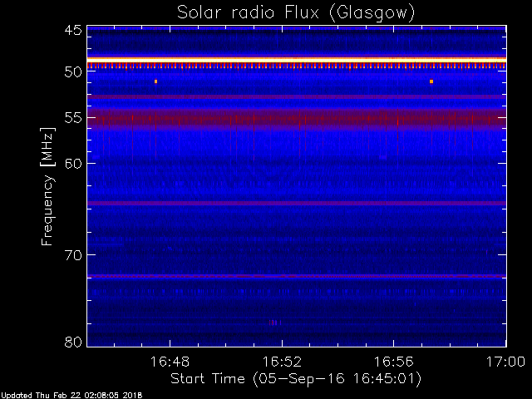Screen dimensions: 532x399
Task: Click the bright white interference band near 49 MHz
Action: (x=297, y=60)
